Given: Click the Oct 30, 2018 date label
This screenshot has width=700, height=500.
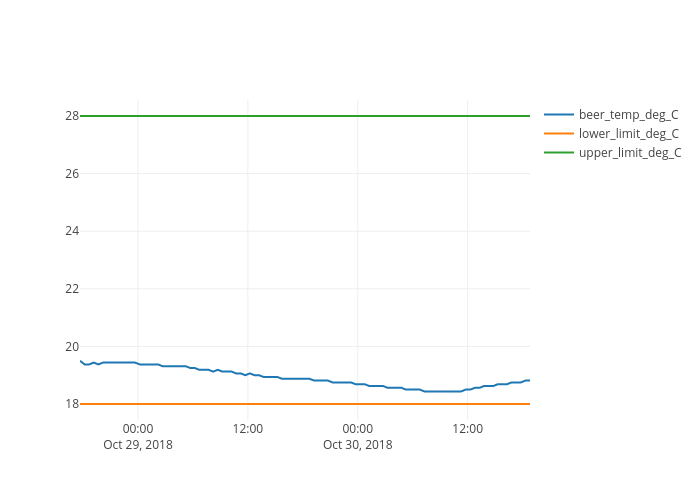Looking at the screenshot, I should coord(357,444).
